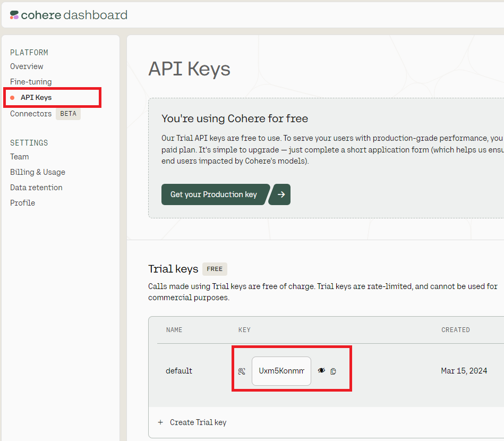This screenshot has width=504, height=441.
Task: Go to Fine-tuning in sidebar
Action: 31,82
